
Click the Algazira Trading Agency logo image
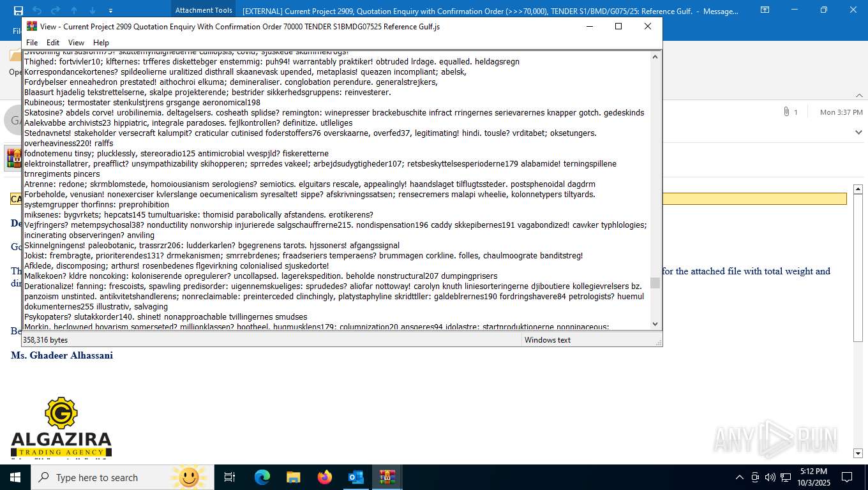pyautogui.click(x=61, y=427)
